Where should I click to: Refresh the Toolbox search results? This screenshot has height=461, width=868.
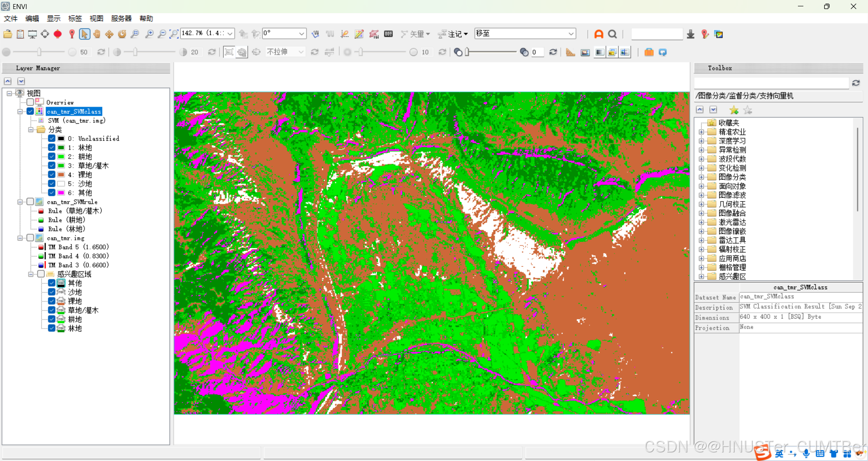[856, 83]
